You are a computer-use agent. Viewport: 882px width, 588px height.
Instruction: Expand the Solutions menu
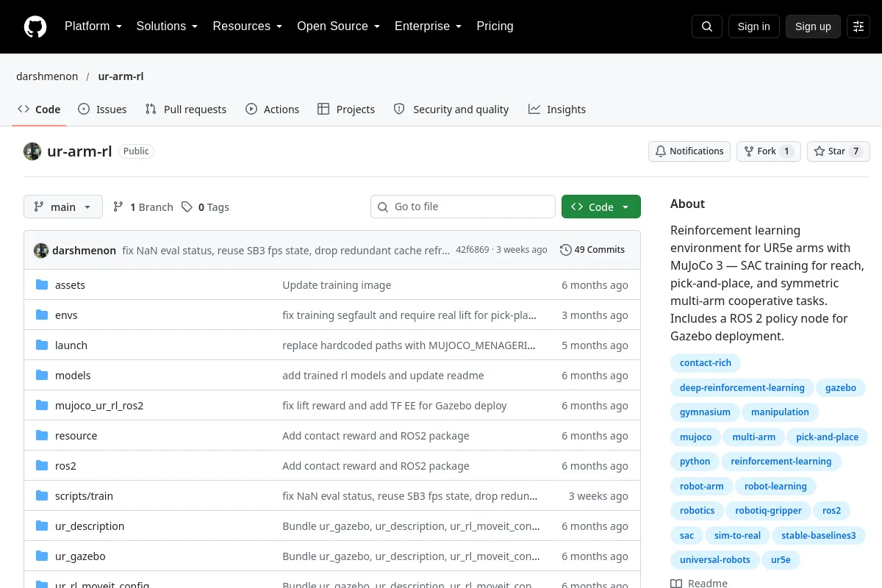168,26
